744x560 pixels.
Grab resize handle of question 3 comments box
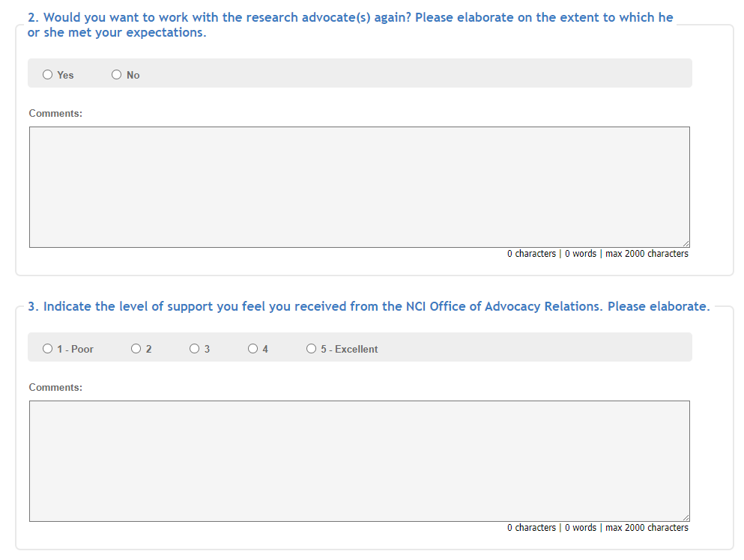point(686,517)
